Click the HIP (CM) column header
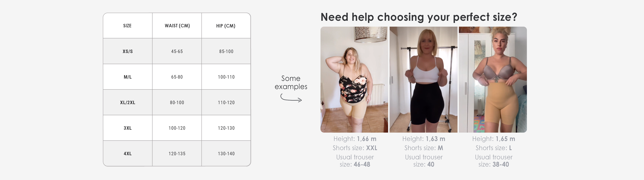 (x=226, y=26)
